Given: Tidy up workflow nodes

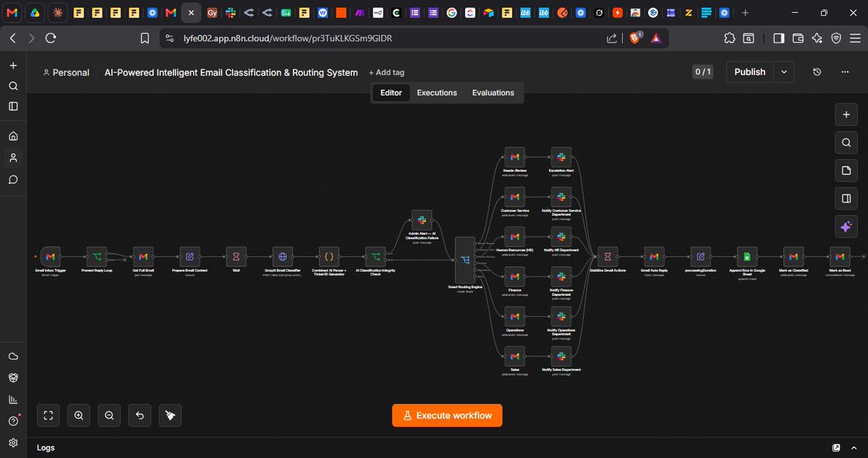Looking at the screenshot, I should (170, 415).
